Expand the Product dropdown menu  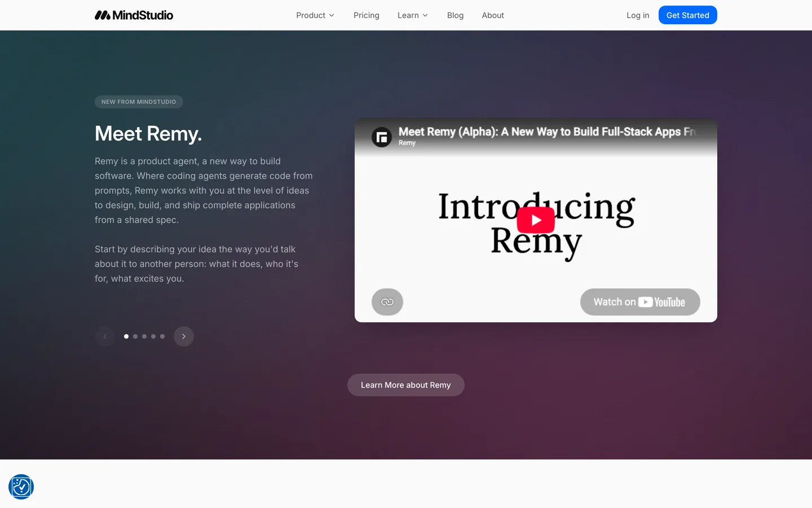[x=315, y=15]
